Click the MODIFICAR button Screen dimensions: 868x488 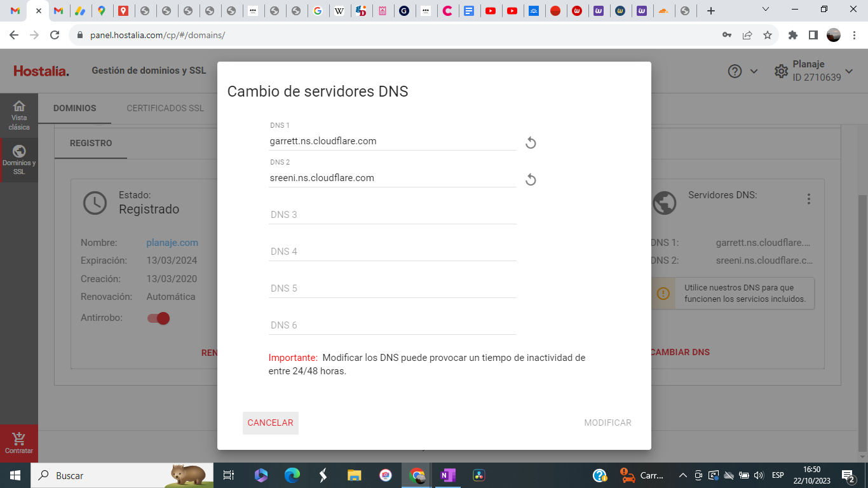[x=607, y=423]
